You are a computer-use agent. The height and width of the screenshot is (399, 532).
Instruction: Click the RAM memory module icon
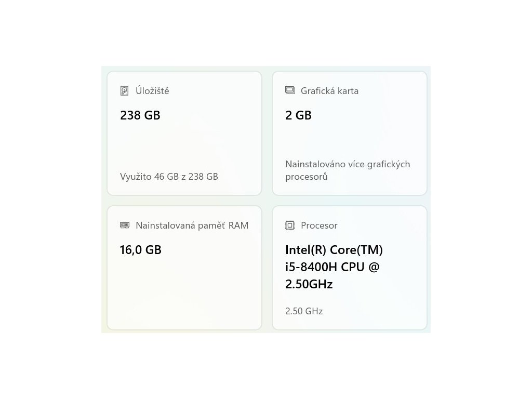tap(125, 225)
